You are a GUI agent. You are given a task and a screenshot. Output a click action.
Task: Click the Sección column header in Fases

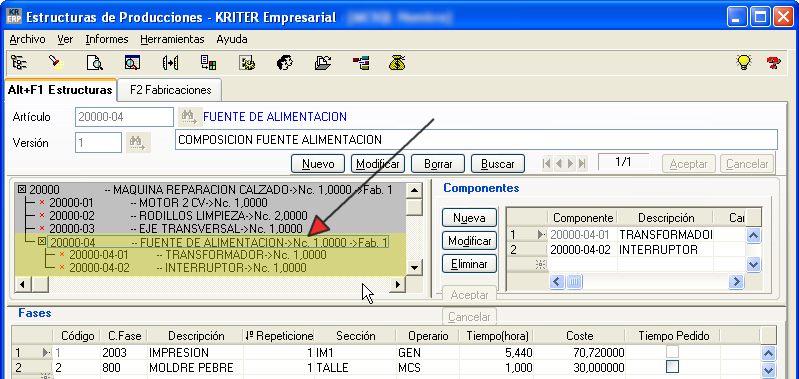pos(355,336)
